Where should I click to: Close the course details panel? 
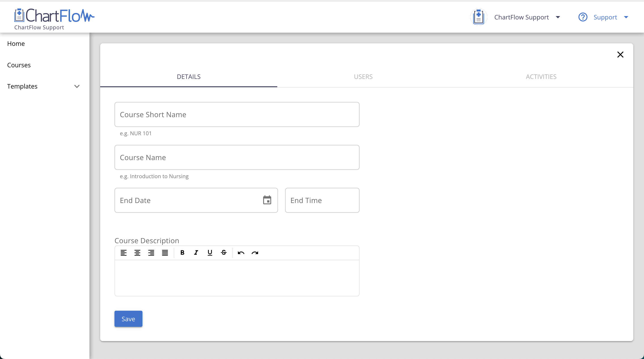(620, 55)
